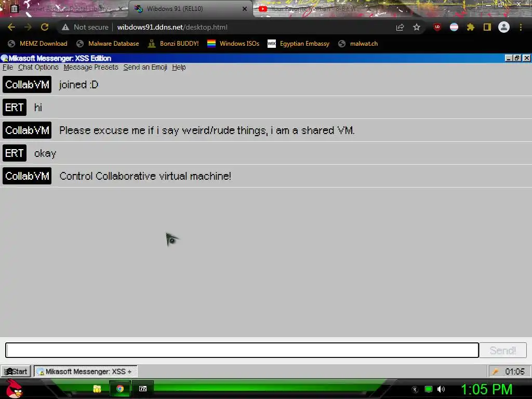Close the Wibdows 91 tab

(245, 9)
